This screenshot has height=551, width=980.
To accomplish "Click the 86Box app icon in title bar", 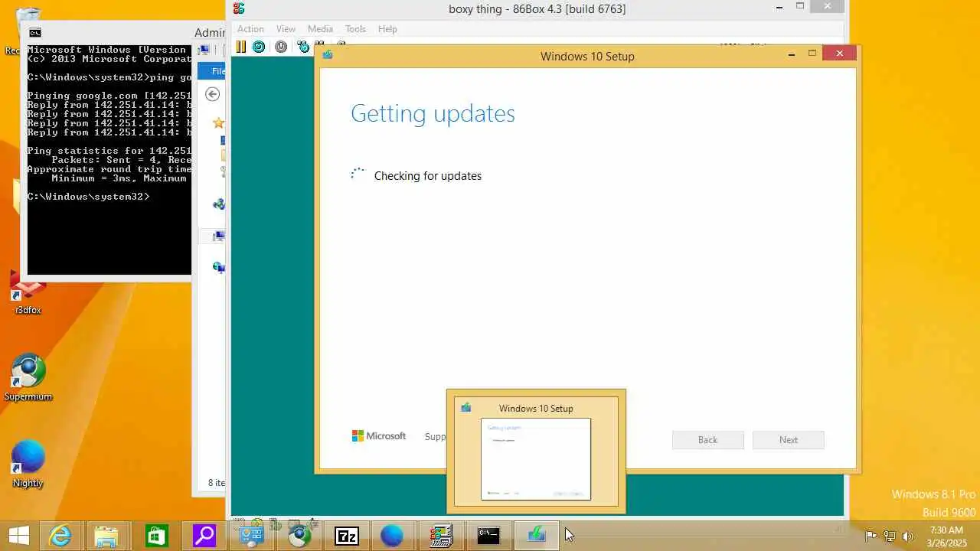I will [x=239, y=8].
